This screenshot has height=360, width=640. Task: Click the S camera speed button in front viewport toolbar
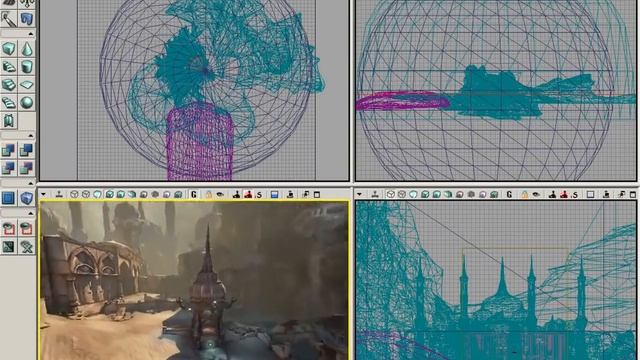point(575,195)
